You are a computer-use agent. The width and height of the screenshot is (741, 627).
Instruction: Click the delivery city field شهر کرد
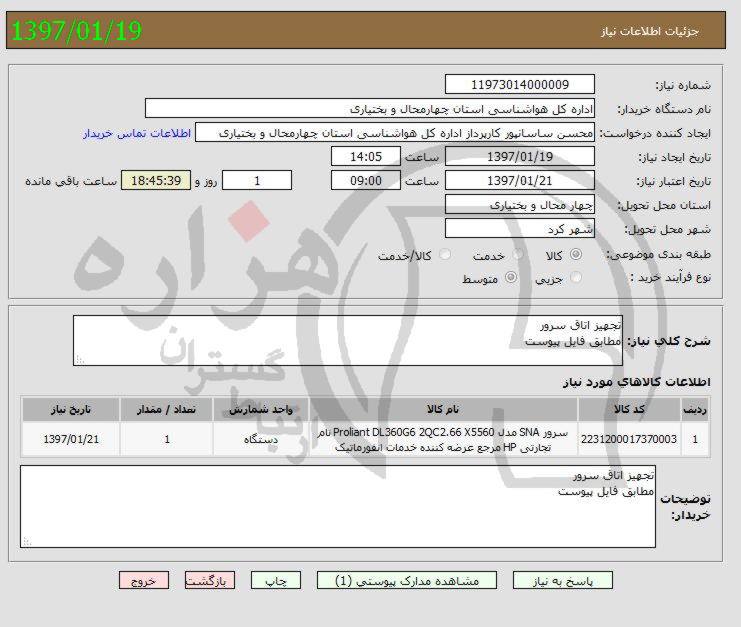coord(520,229)
